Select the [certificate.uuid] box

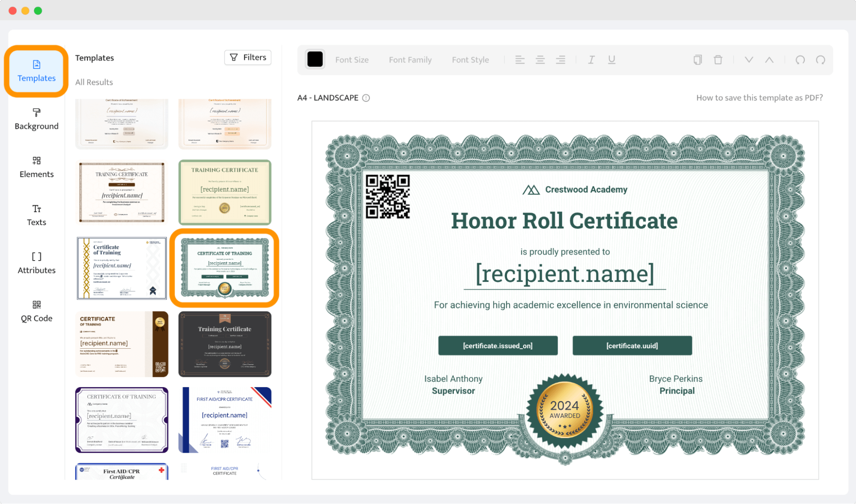(x=632, y=346)
